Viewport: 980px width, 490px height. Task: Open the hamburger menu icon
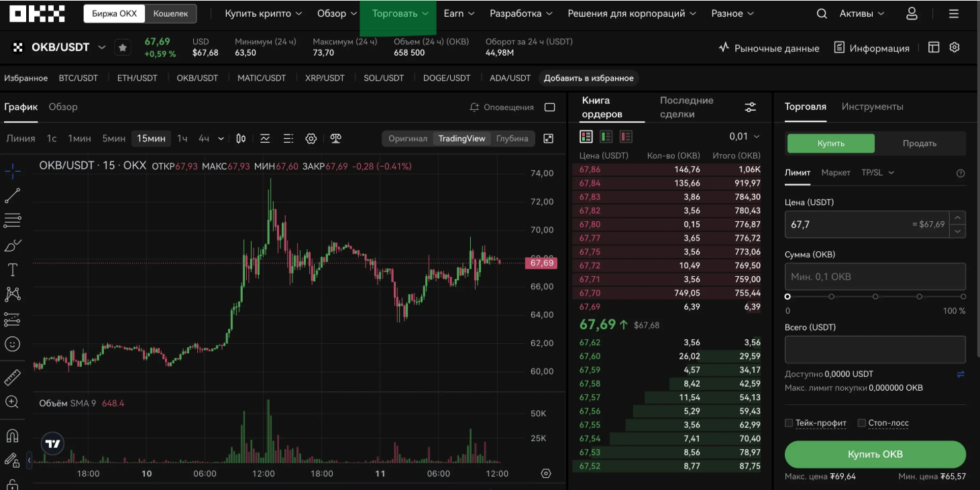point(954,13)
